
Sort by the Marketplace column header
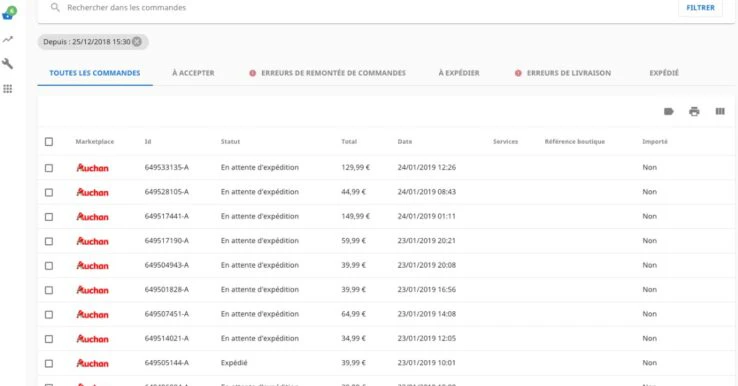95,142
